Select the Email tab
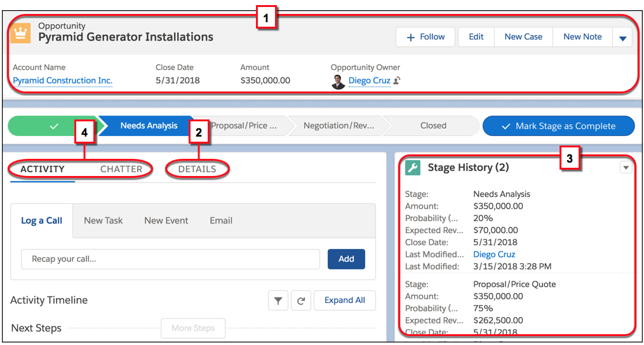Image resolution: width=644 pixels, height=345 pixels. pyautogui.click(x=221, y=221)
